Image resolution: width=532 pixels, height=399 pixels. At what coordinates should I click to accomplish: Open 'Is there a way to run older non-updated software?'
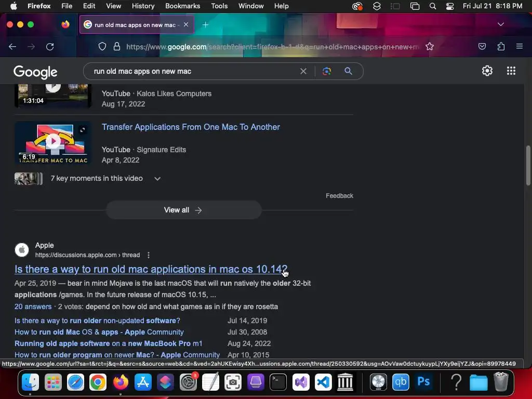pos(97,321)
